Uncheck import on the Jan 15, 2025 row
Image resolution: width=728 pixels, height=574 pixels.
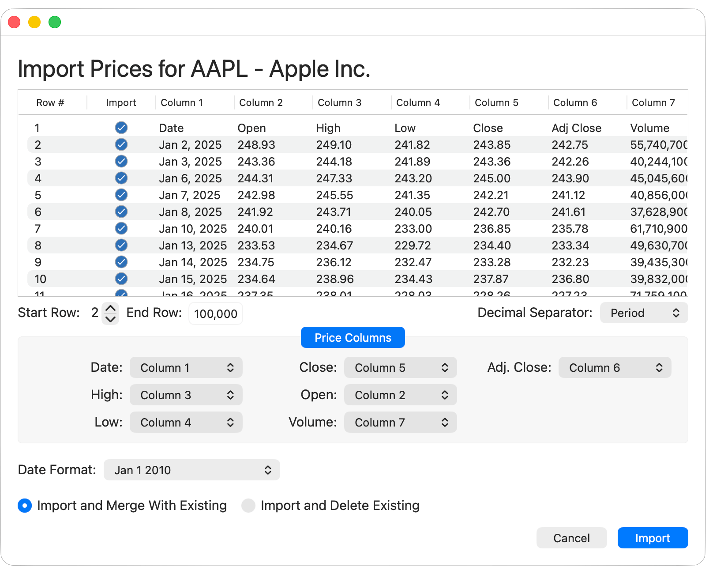[121, 279]
